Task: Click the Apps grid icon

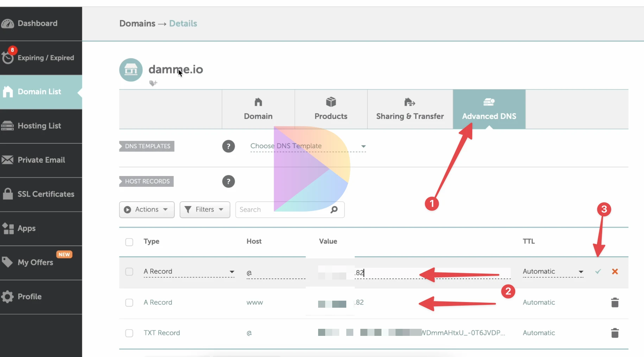Action: point(8,228)
